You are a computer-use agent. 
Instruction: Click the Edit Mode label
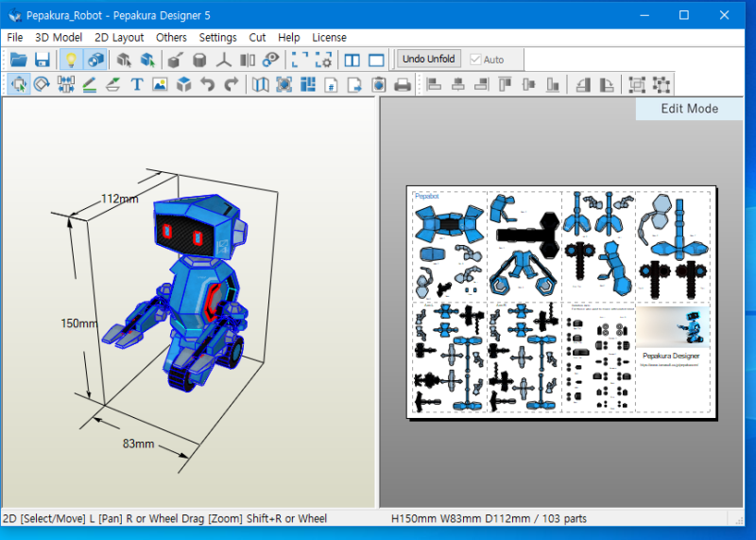click(689, 109)
